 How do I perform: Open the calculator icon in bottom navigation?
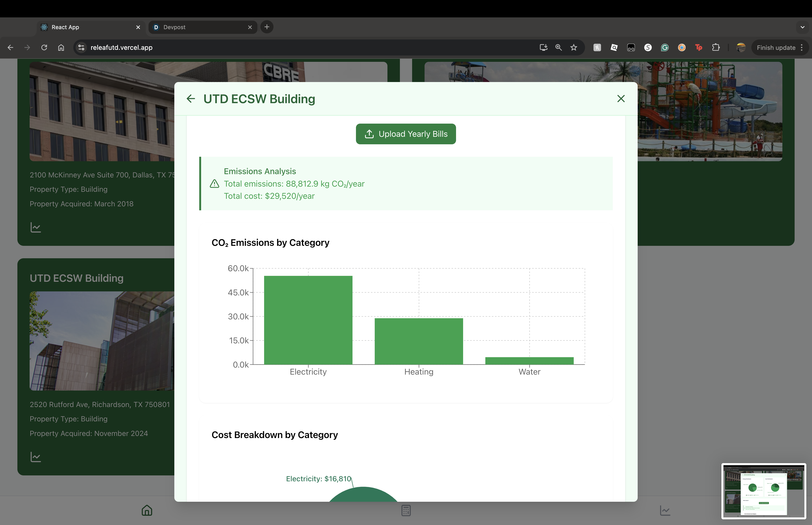point(406,510)
